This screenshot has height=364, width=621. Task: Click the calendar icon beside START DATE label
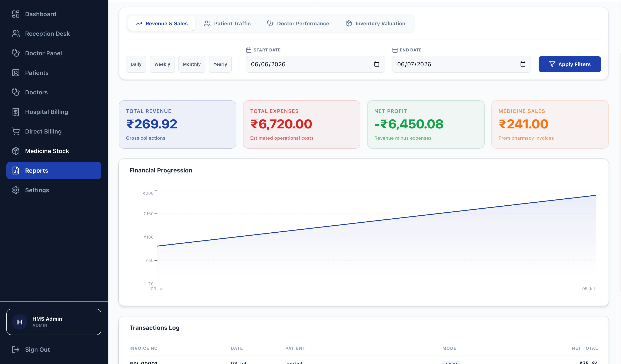(x=249, y=50)
